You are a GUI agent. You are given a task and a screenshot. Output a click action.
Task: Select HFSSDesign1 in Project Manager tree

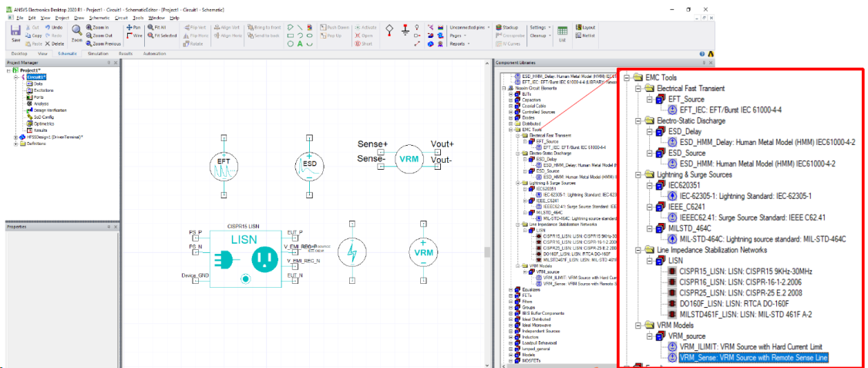[55, 137]
